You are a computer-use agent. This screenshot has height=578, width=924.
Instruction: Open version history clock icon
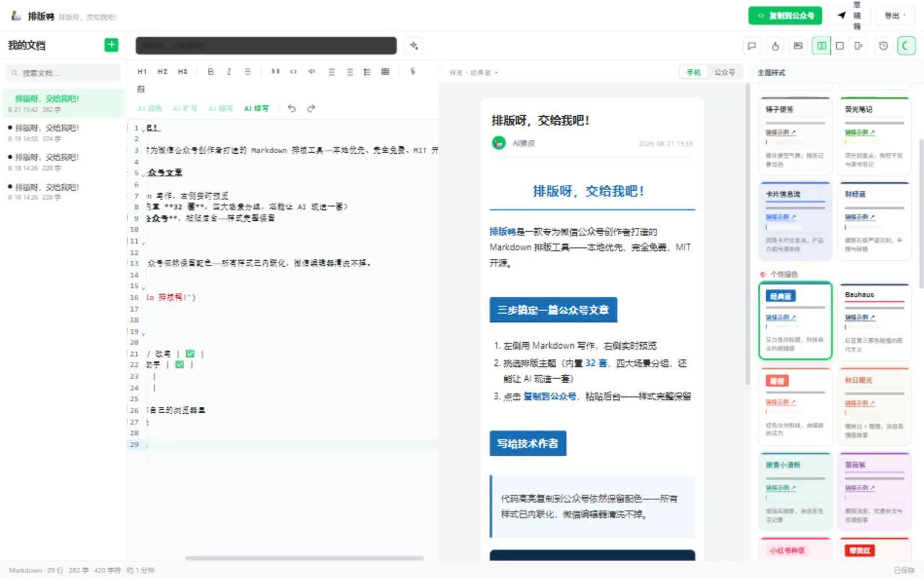point(883,46)
